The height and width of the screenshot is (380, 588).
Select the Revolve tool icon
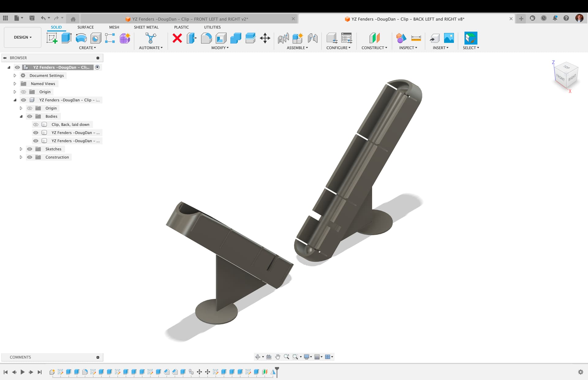(x=81, y=38)
